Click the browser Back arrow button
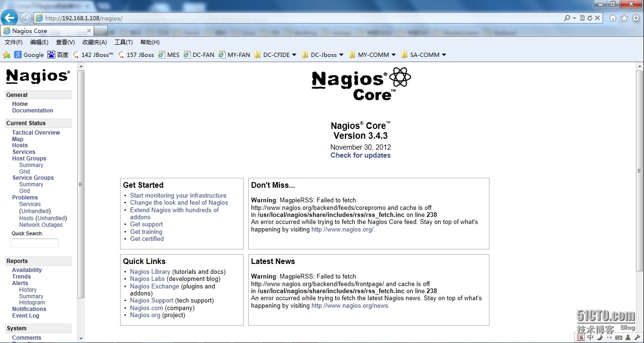Viewport: 644px width, 343px height. [9, 18]
